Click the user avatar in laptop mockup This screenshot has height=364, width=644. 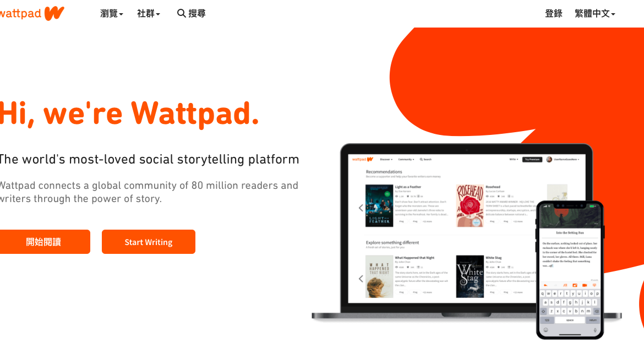(549, 159)
